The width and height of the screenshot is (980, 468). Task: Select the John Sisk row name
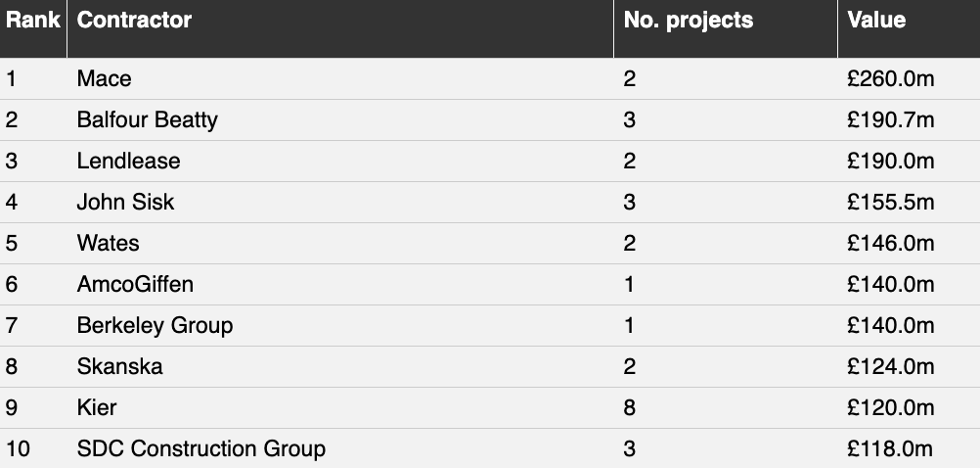pos(125,202)
